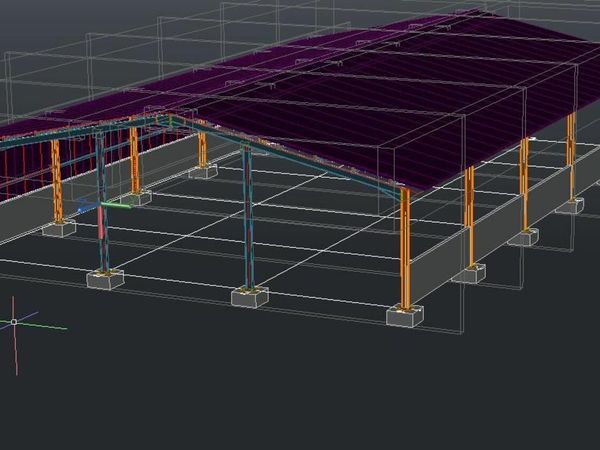Select the teal sloped rafter beam under the roof
This screenshot has width=600, height=450.
pyautogui.click(x=287, y=156)
